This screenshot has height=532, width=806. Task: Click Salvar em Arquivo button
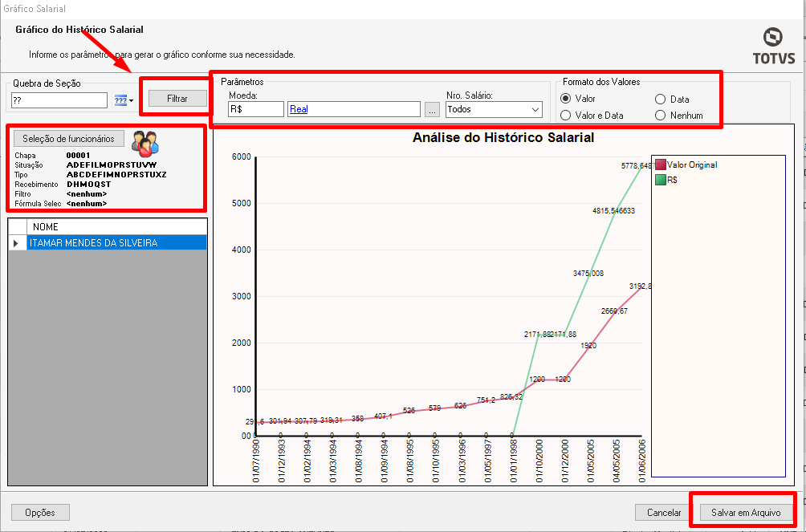coord(745,513)
